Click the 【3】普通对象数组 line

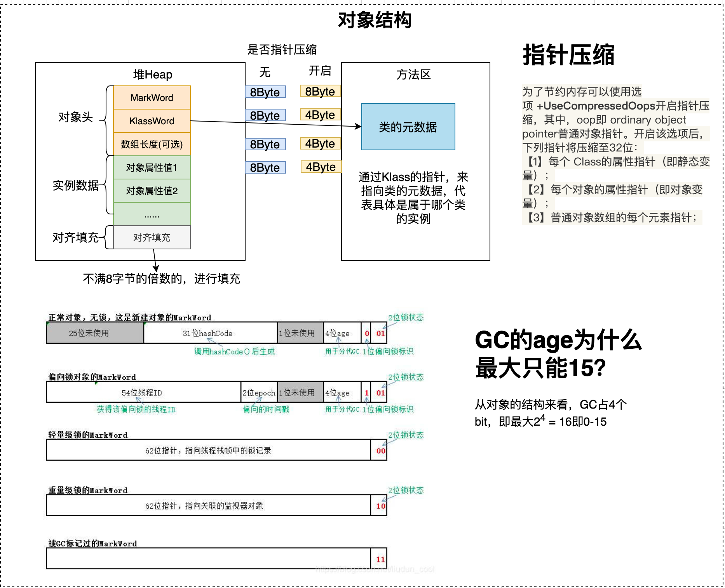(x=612, y=217)
